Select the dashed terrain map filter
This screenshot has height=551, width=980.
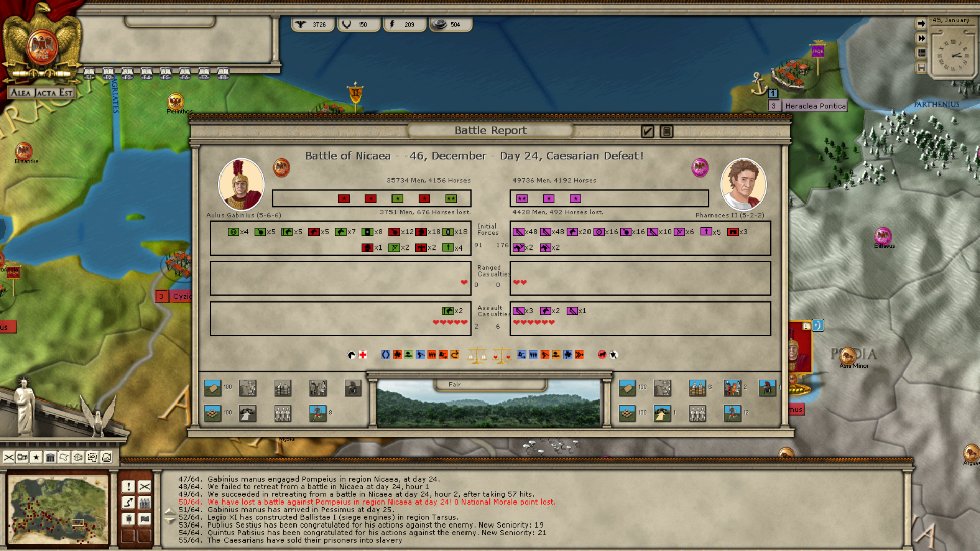(x=92, y=457)
